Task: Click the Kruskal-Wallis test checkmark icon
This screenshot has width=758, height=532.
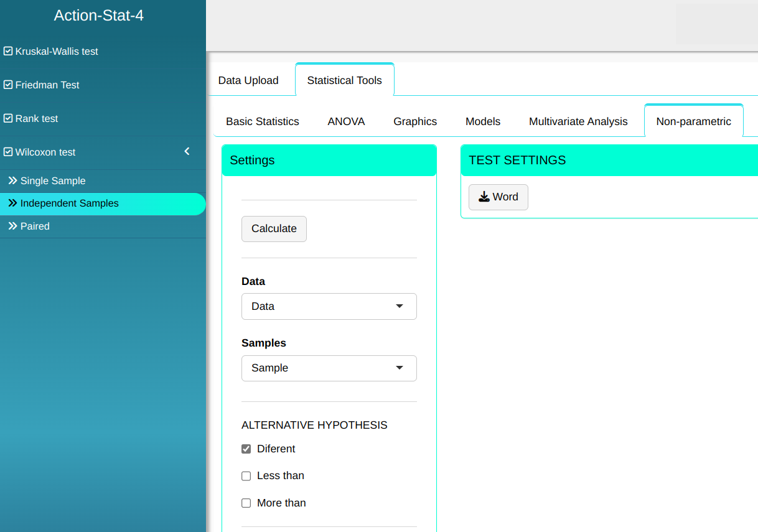Action: click(x=8, y=52)
